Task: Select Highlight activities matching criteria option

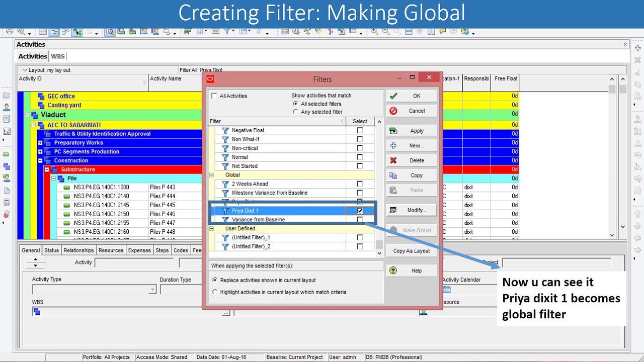Action: pos(215,292)
